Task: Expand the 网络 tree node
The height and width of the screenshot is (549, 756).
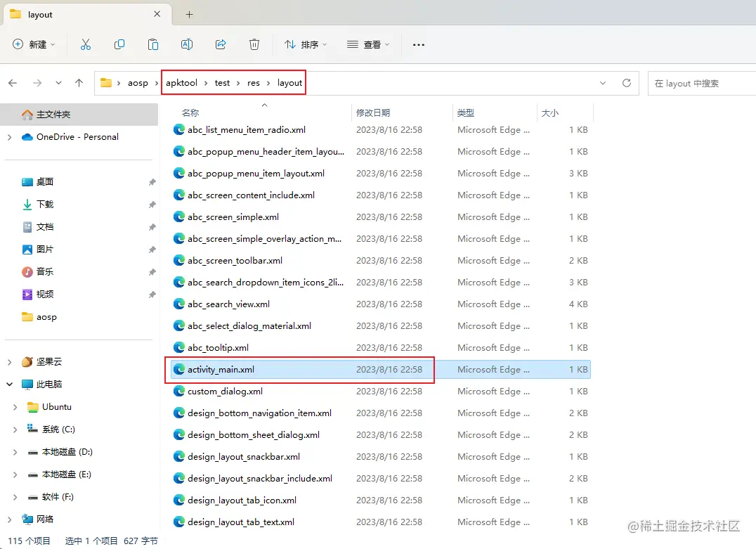Action: 10,519
